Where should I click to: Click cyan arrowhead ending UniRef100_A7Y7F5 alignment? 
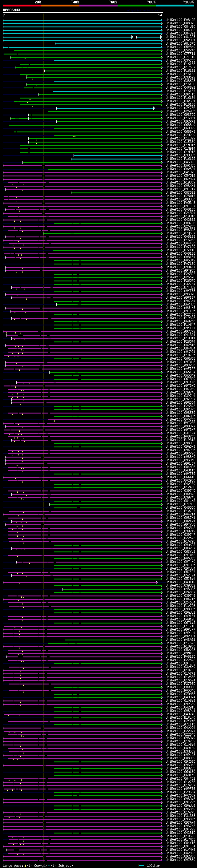[x=154, y=108]
